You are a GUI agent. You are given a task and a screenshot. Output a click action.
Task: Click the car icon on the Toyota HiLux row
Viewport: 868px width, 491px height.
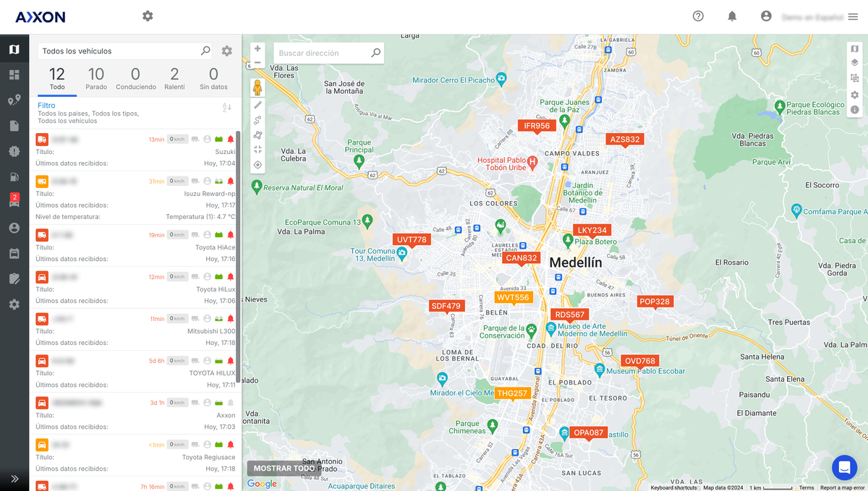[x=42, y=276]
